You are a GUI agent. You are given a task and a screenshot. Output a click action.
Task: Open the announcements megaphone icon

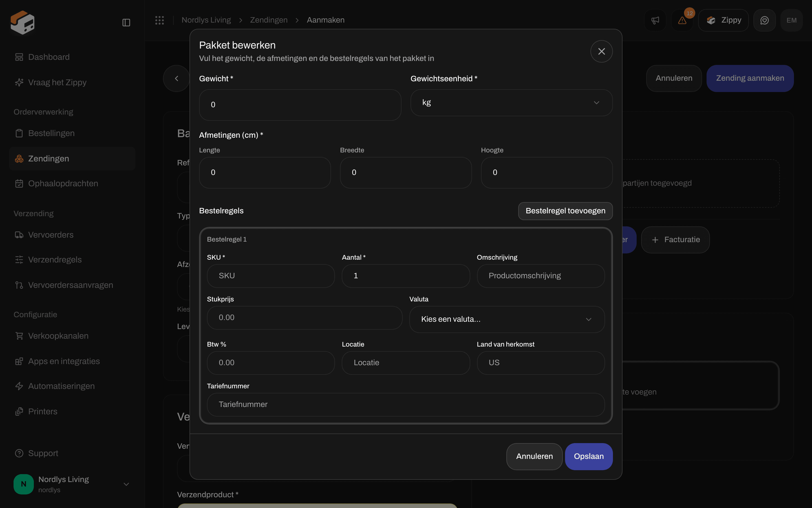[x=655, y=21]
